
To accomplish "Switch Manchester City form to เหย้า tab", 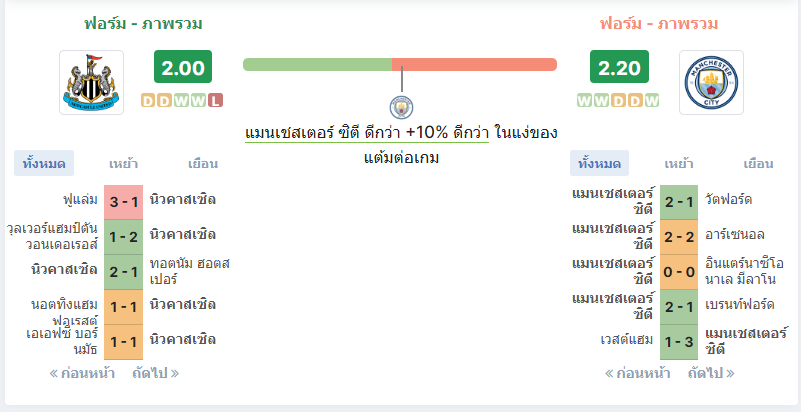I will (x=679, y=164).
